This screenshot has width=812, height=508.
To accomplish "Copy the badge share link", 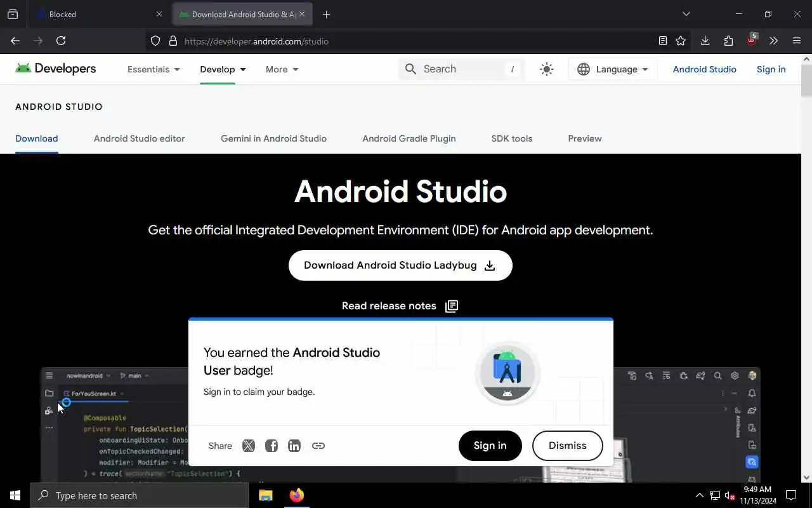I will point(318,446).
